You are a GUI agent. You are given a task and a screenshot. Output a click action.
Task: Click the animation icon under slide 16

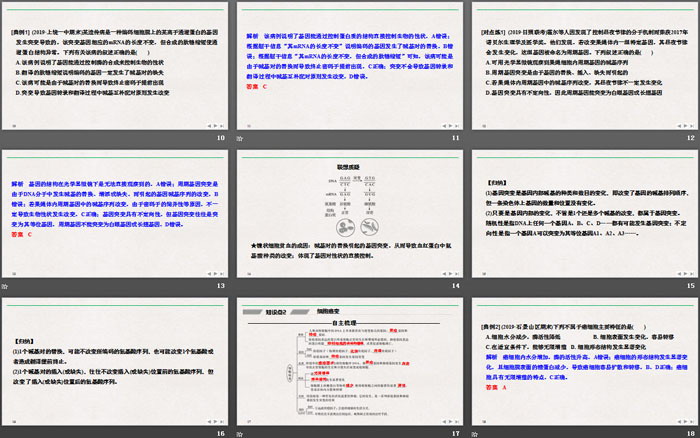point(5,432)
